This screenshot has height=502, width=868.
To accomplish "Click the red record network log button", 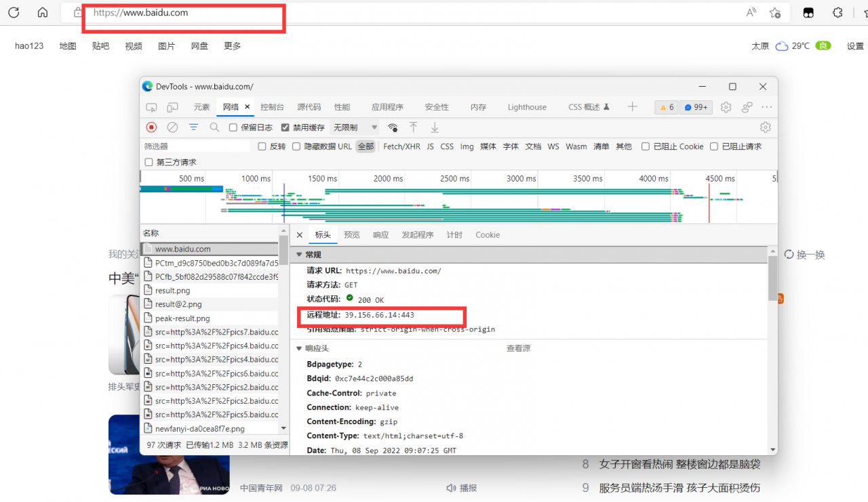I will tap(151, 127).
